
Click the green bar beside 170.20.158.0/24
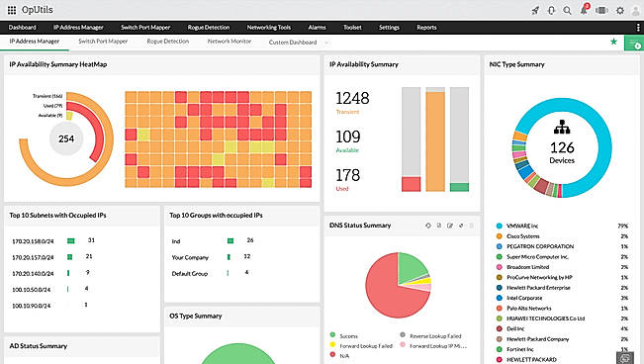[x=70, y=240]
